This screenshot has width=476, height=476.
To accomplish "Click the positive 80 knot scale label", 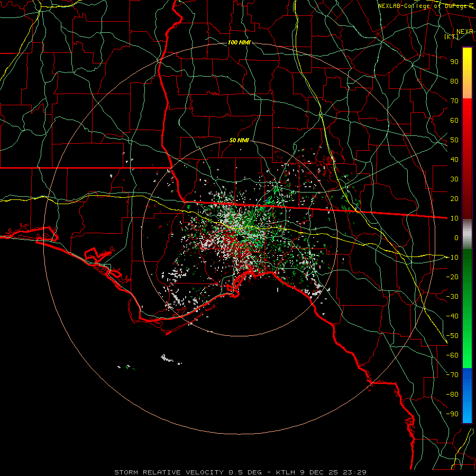I will [454, 81].
